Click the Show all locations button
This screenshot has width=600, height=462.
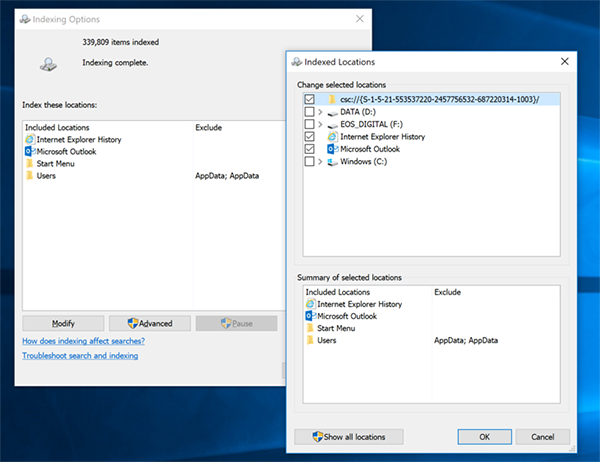[349, 437]
